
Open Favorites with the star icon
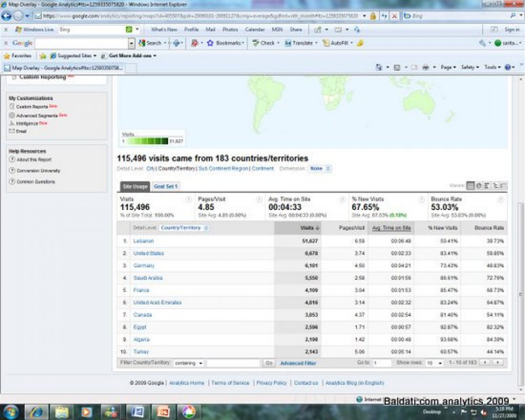coord(7,56)
